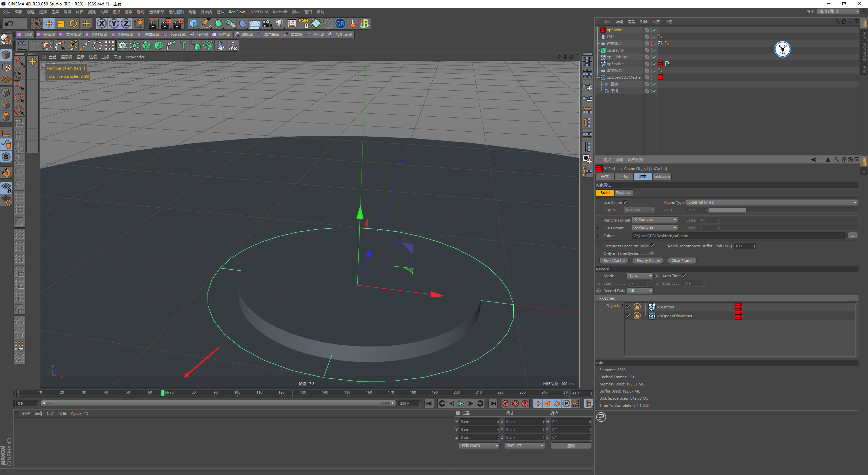868x475 pixels.
Task: Click the Folder path input field
Action: [739, 236]
